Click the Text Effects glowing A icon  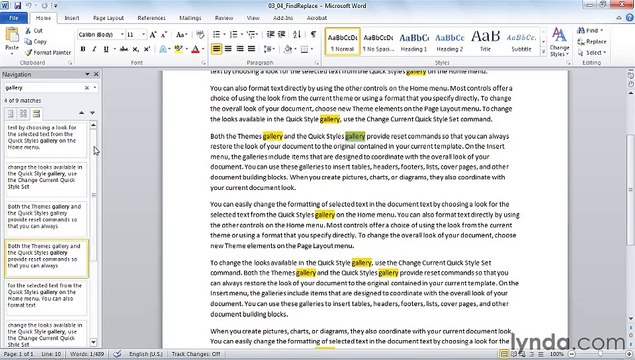[162, 49]
